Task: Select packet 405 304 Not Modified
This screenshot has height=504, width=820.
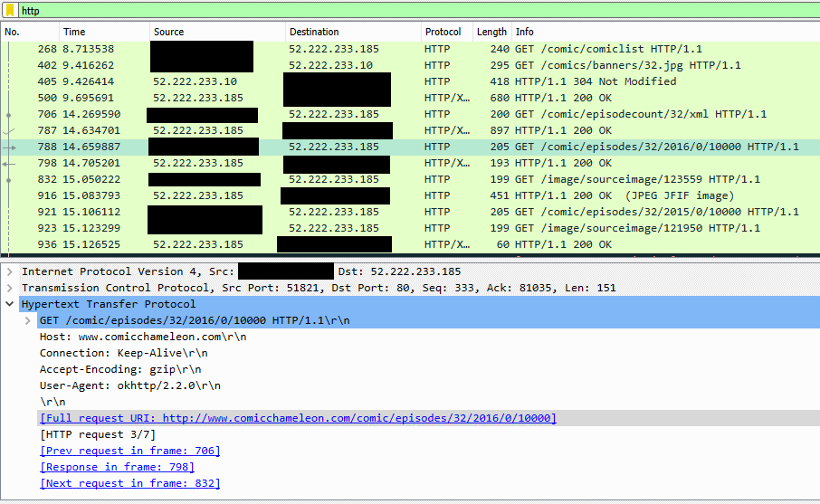Action: pyautogui.click(x=410, y=81)
